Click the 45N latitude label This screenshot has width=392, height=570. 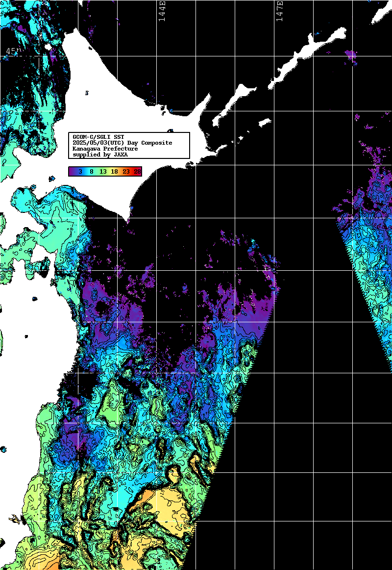coord(13,52)
